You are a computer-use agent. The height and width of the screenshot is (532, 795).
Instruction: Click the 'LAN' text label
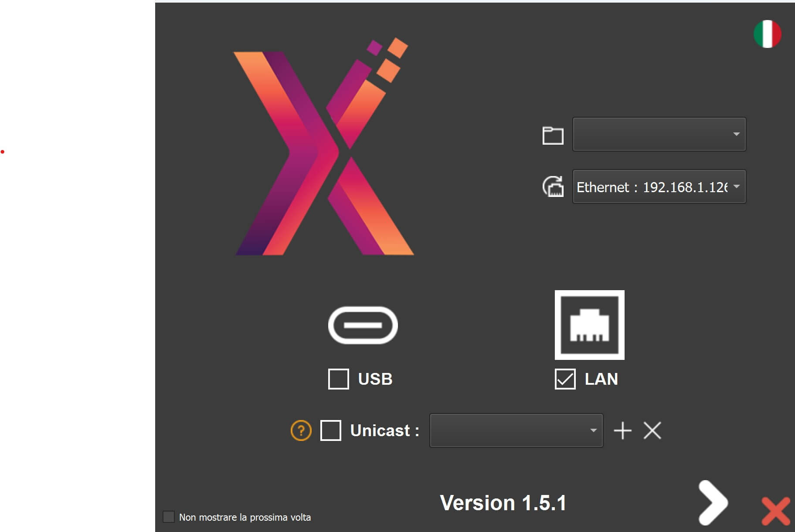pos(601,379)
